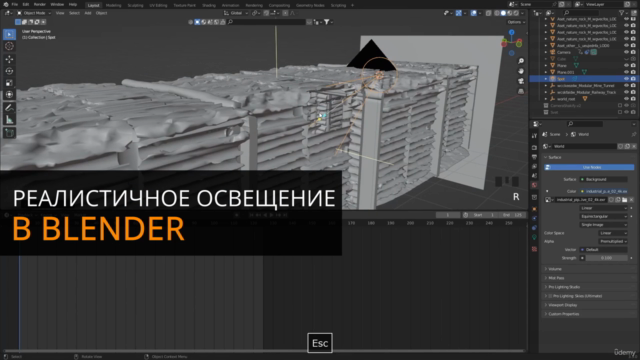This screenshot has height=360, width=640.
Task: Select the Select Box tool
Action: 9,34
